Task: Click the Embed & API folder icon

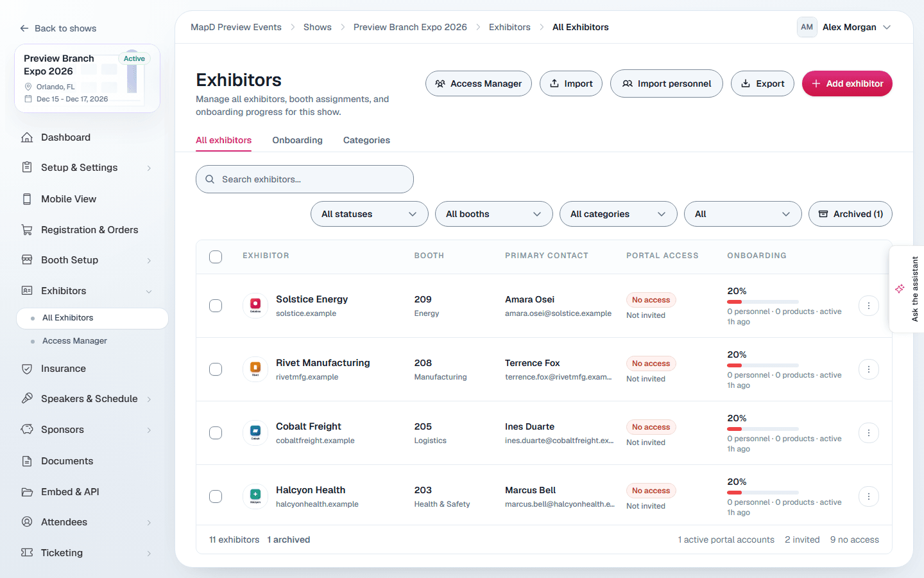Action: pyautogui.click(x=27, y=492)
